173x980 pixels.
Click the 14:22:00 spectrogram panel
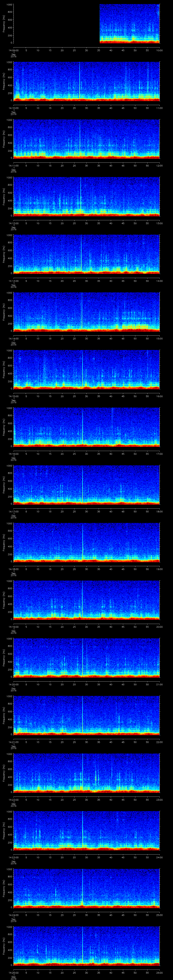[x=87, y=773]
